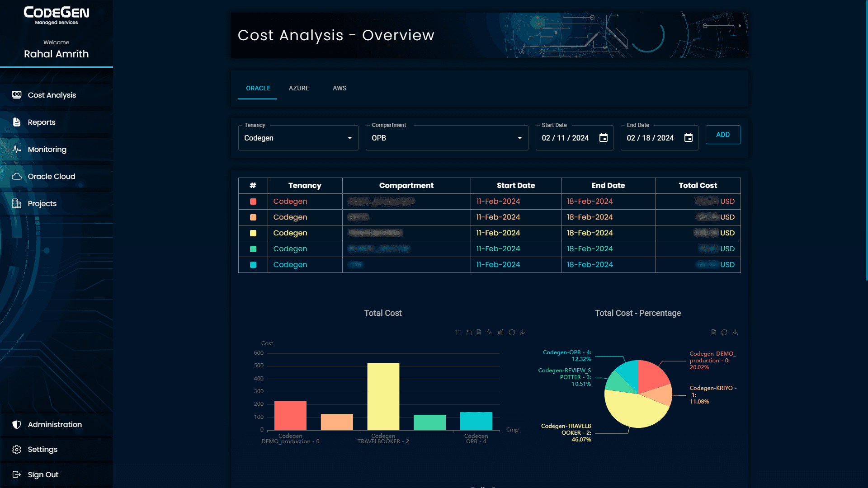Open Cost Analysis menu item
Viewport: 868px width, 488px height.
(57, 95)
